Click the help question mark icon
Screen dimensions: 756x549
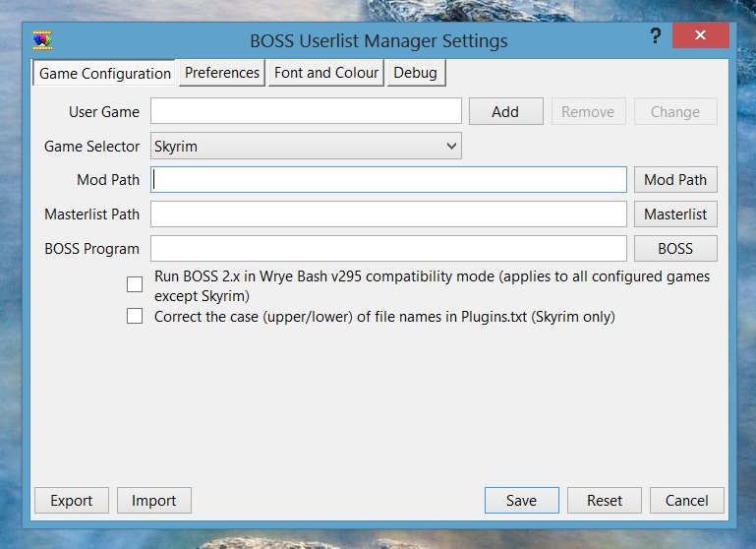[656, 36]
